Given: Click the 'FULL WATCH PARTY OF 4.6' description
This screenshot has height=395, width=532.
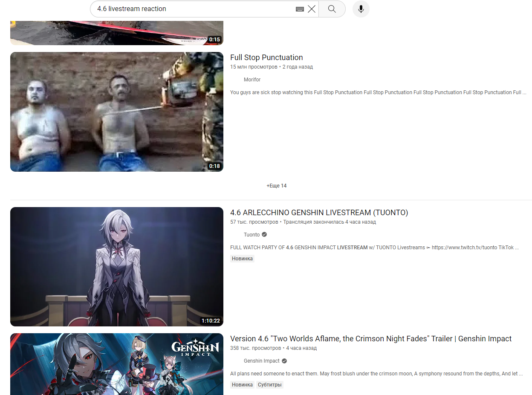Looking at the screenshot, I should point(374,248).
